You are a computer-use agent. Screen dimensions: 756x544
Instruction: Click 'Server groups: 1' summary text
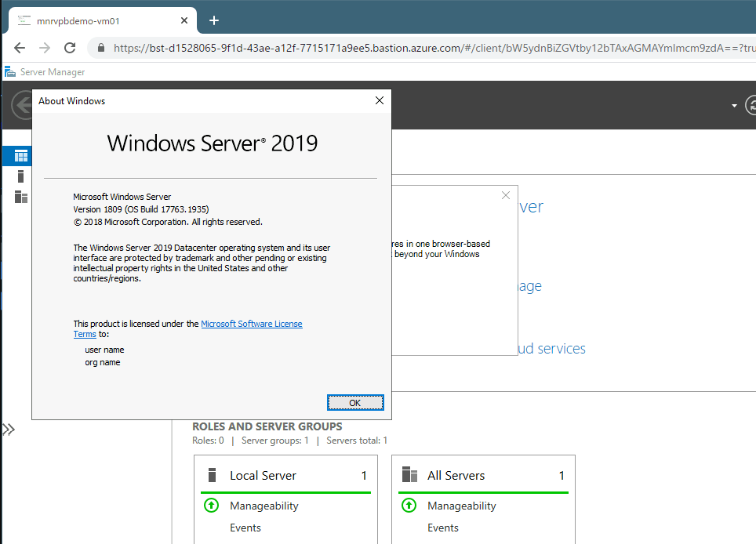click(x=274, y=441)
